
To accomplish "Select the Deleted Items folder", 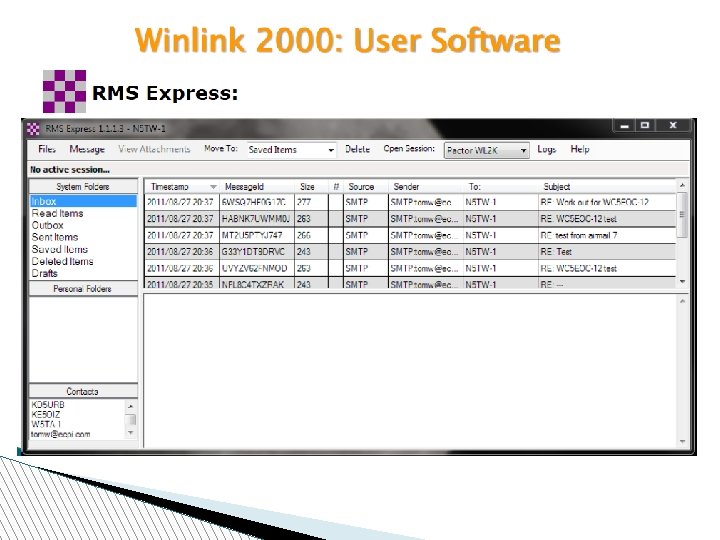I will click(62, 261).
